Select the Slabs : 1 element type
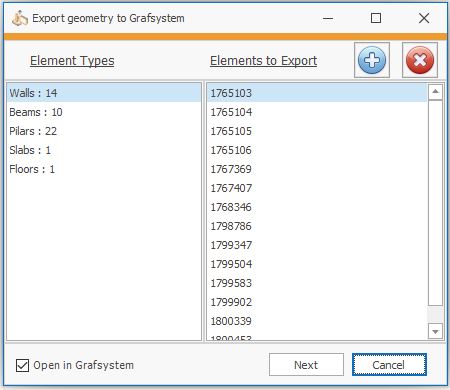The image size is (450, 390). click(104, 150)
